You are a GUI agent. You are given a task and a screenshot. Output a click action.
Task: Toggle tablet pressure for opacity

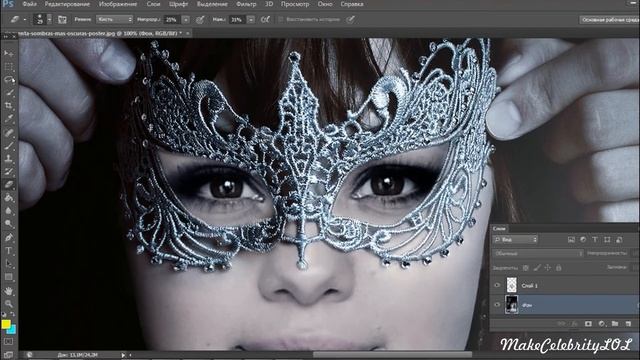click(x=200, y=19)
